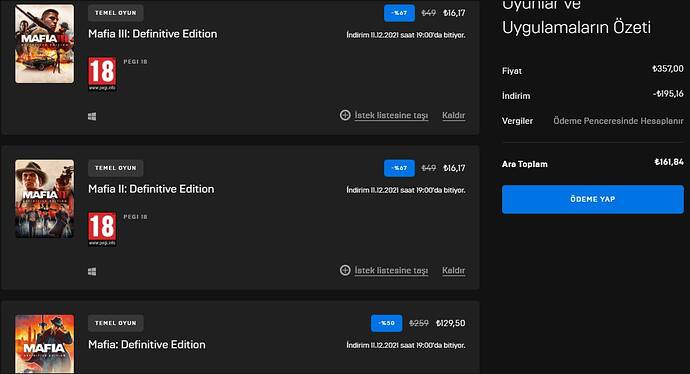
Task: Remove Mafia II with the Kaldır link
Action: [x=454, y=270]
